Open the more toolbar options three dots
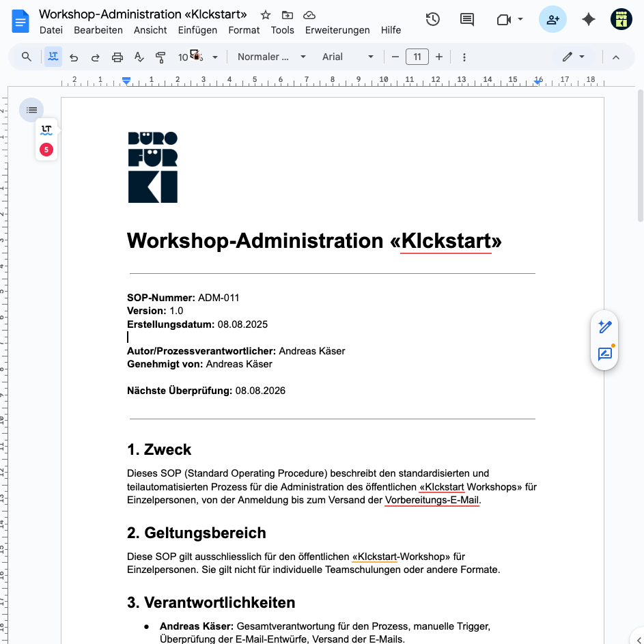644x644 pixels. (x=464, y=57)
